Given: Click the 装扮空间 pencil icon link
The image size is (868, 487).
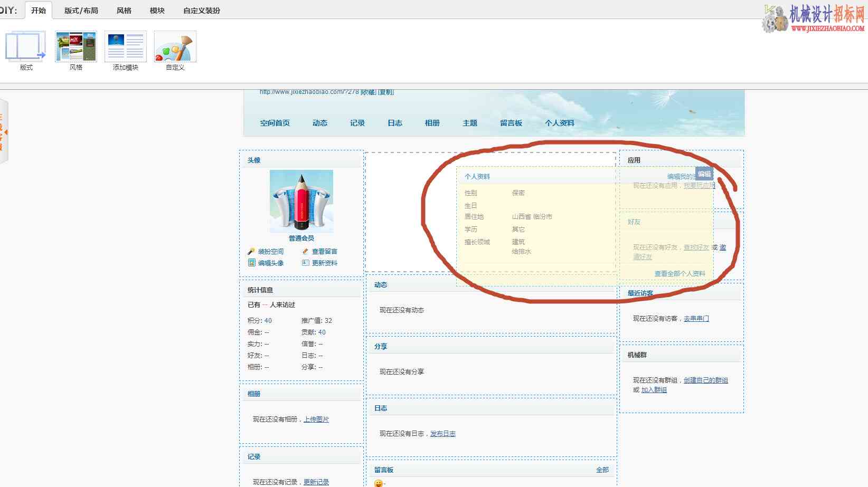Looking at the screenshot, I should point(266,252).
